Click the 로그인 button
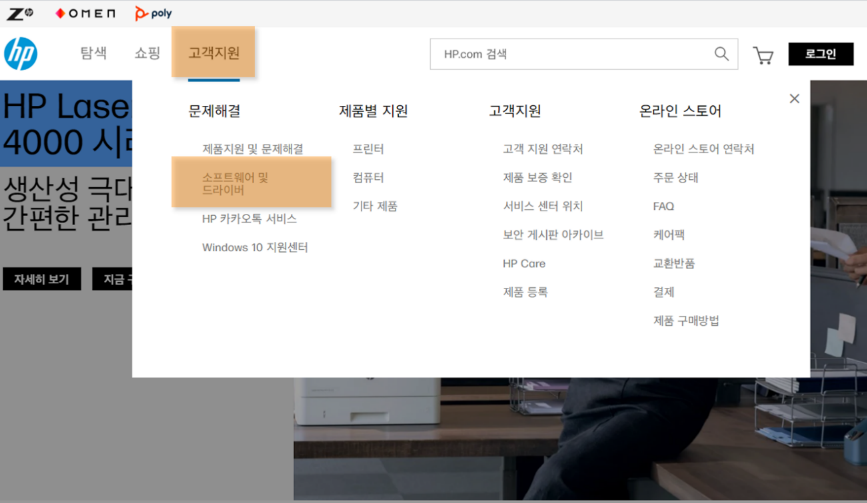This screenshot has width=867, height=503. click(x=821, y=54)
